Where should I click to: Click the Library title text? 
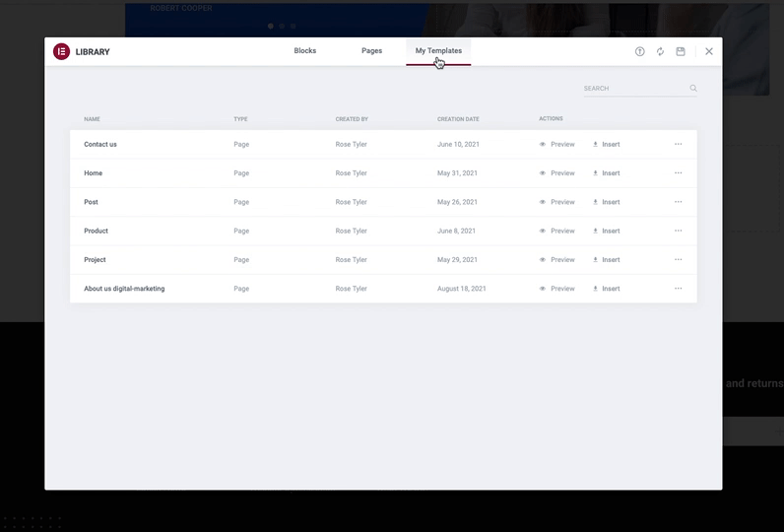tap(93, 51)
